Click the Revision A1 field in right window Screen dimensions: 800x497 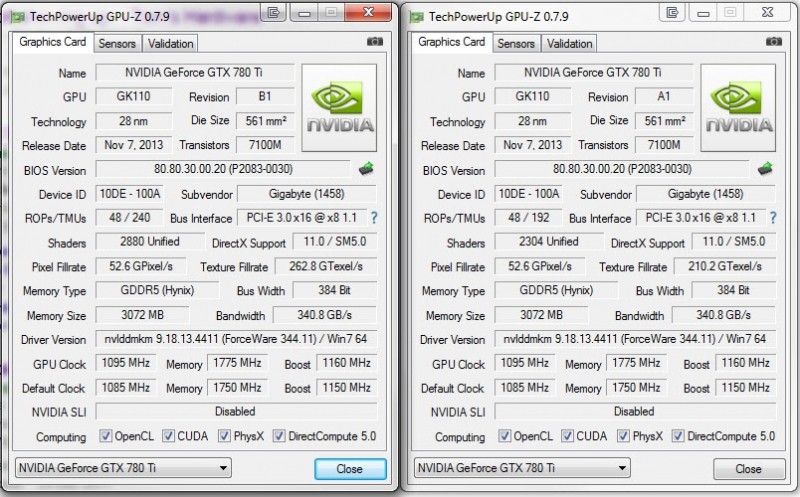(x=664, y=96)
